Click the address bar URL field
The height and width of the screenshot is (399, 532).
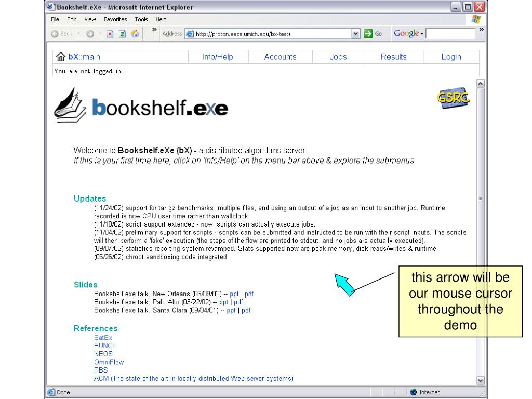coord(273,34)
